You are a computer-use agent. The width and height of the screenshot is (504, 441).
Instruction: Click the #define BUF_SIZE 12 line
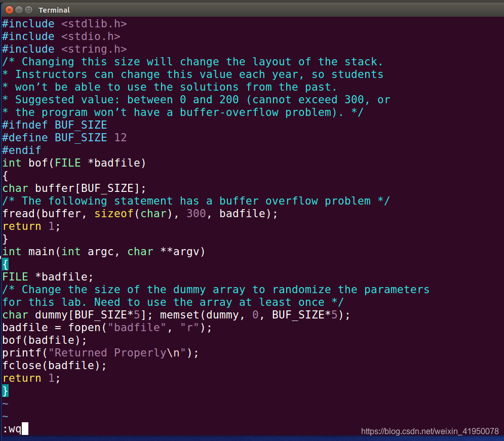click(64, 137)
